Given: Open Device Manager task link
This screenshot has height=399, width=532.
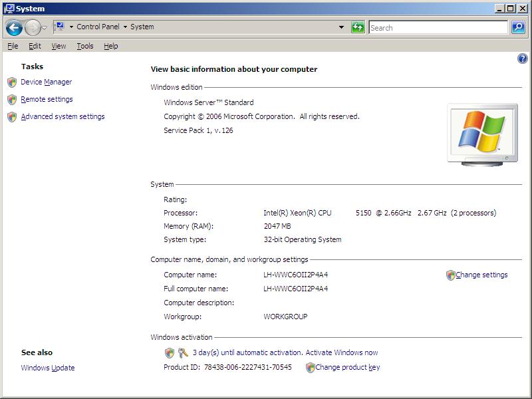Looking at the screenshot, I should [46, 82].
